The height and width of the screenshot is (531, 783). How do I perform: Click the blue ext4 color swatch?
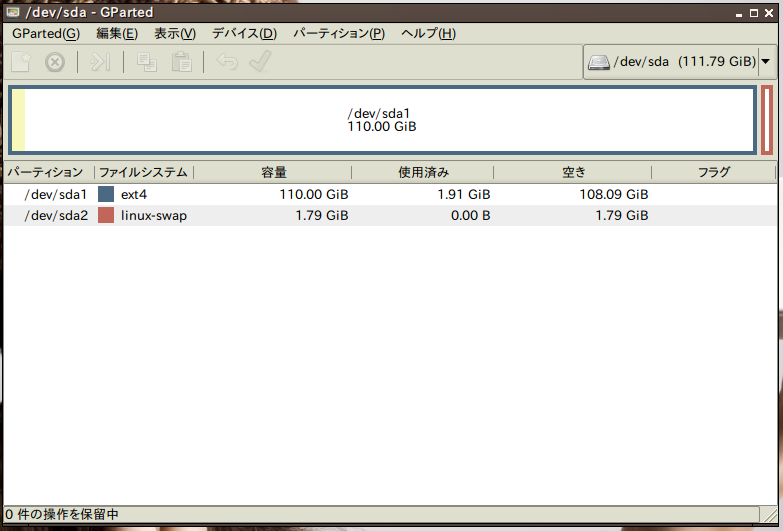(x=106, y=194)
